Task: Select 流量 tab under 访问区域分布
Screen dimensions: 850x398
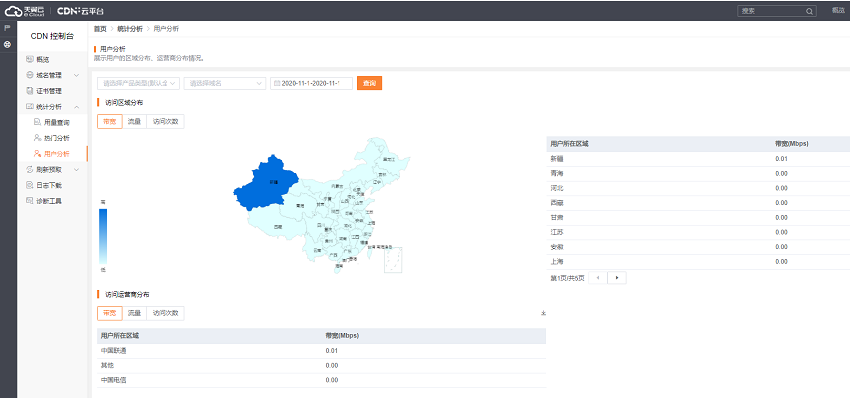Action: coord(134,122)
